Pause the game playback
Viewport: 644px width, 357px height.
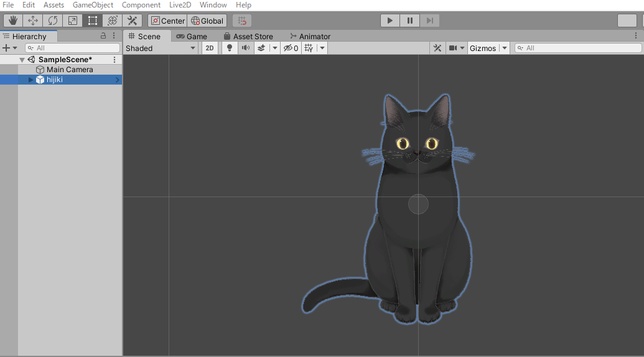[409, 21]
